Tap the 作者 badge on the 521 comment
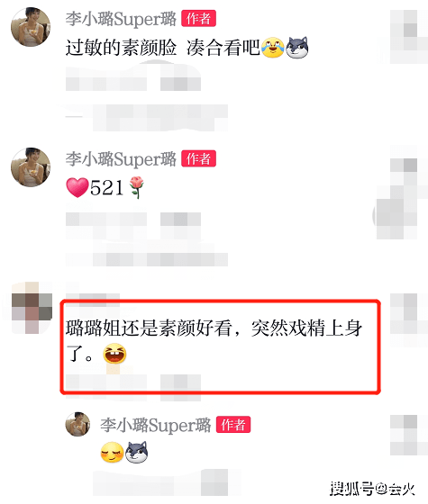Viewport: 428px width, 504px height. point(198,158)
